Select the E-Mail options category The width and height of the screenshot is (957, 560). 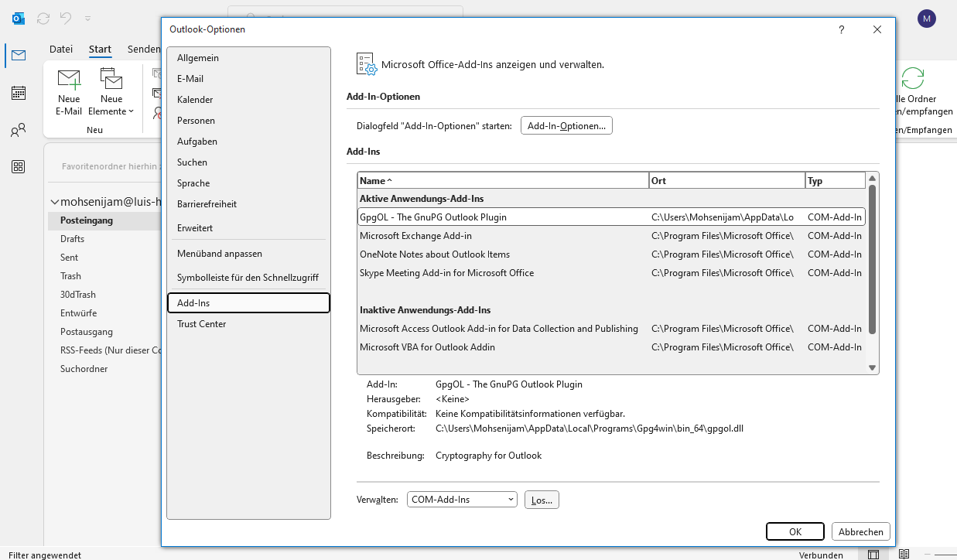pyautogui.click(x=248, y=79)
